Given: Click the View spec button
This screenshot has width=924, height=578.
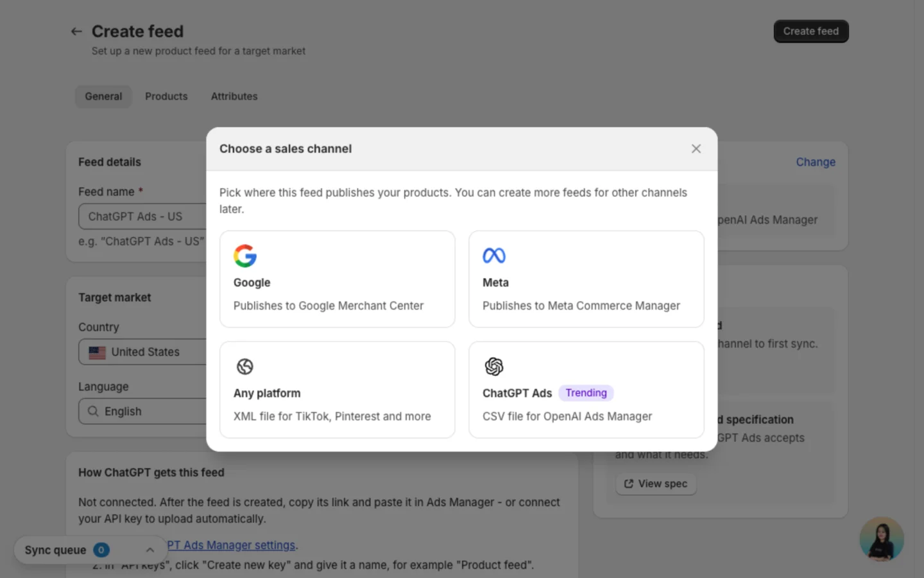Looking at the screenshot, I should [656, 484].
